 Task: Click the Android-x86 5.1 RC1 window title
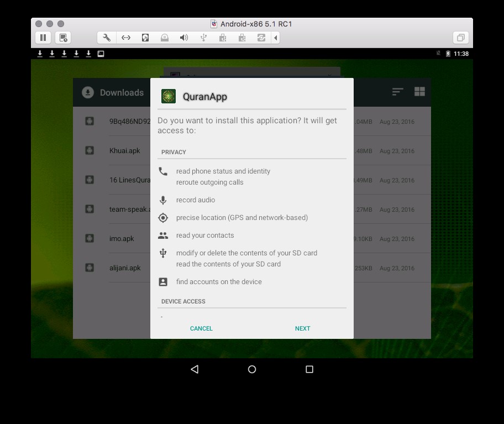point(256,24)
